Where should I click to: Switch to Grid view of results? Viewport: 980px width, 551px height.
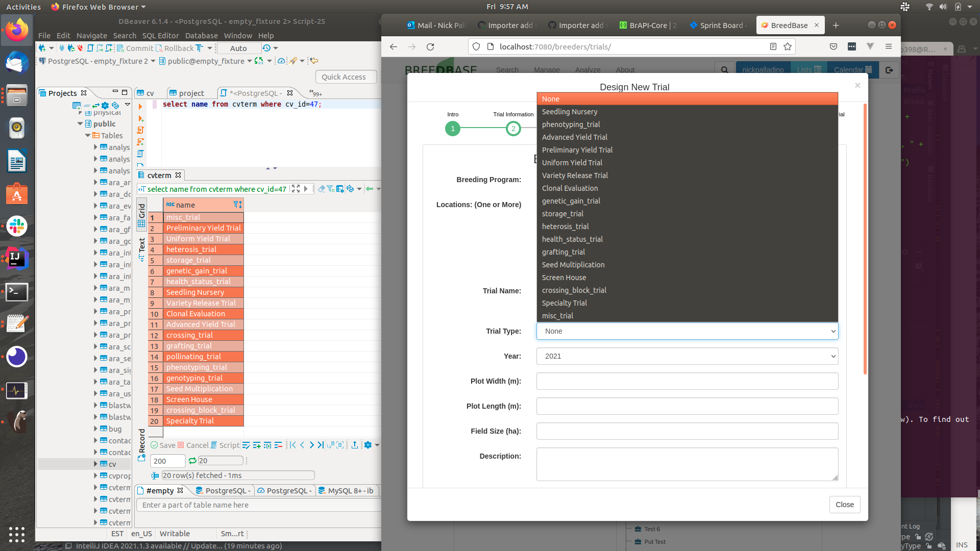142,214
